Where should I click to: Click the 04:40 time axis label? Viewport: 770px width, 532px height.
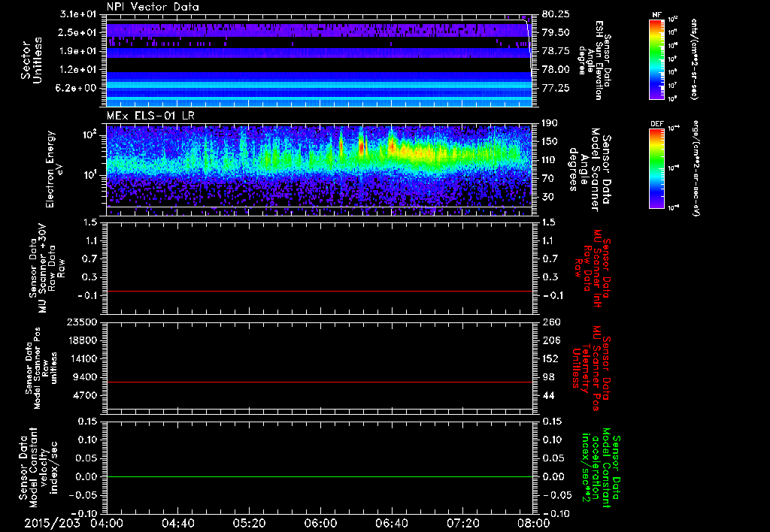(177, 523)
